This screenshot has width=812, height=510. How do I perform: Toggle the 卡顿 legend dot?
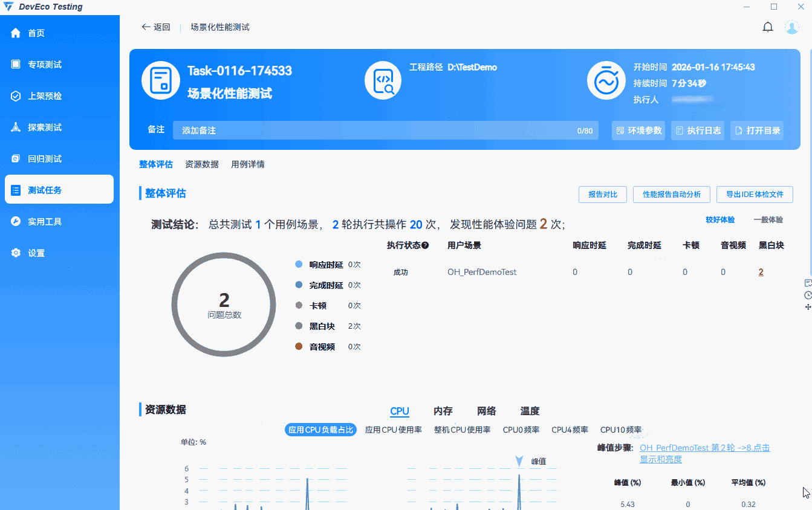coord(299,306)
